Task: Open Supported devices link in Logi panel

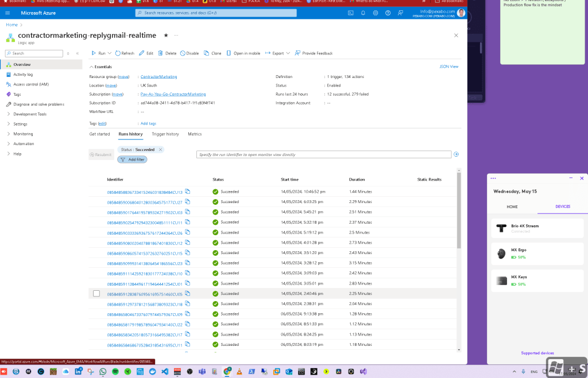Action: click(x=537, y=353)
